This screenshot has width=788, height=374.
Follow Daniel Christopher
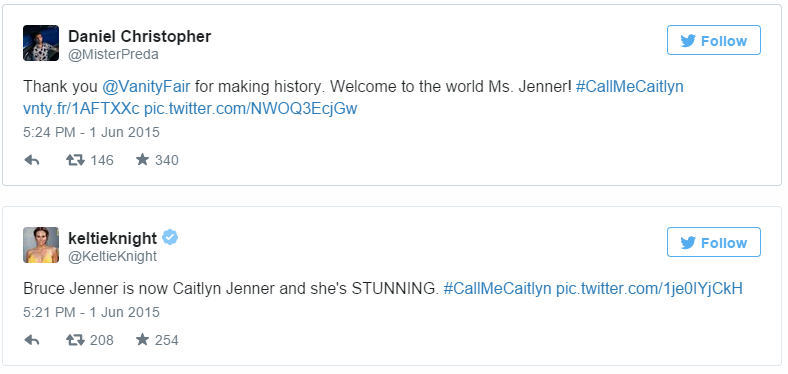click(714, 41)
